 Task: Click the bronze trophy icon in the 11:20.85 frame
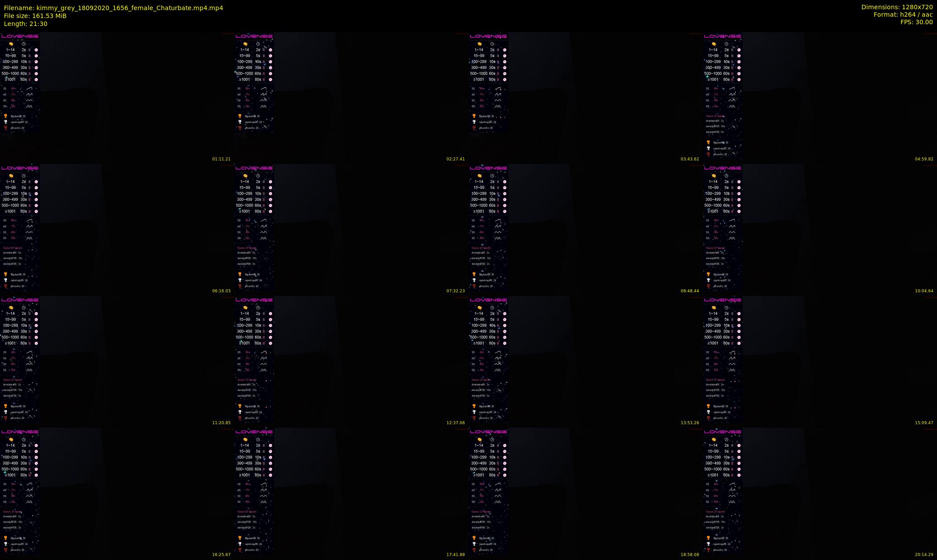[x=6, y=418]
